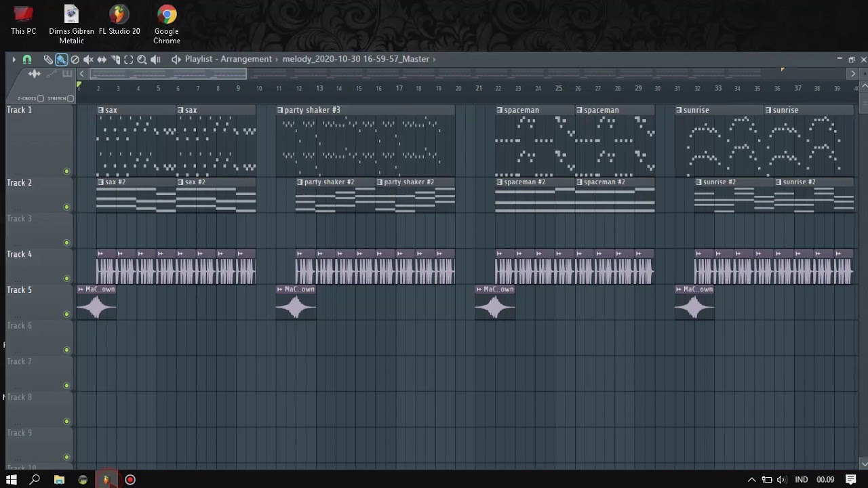Toggle the magnet snap-to-grid icon
Screen dimensions: 868x488
27,60
